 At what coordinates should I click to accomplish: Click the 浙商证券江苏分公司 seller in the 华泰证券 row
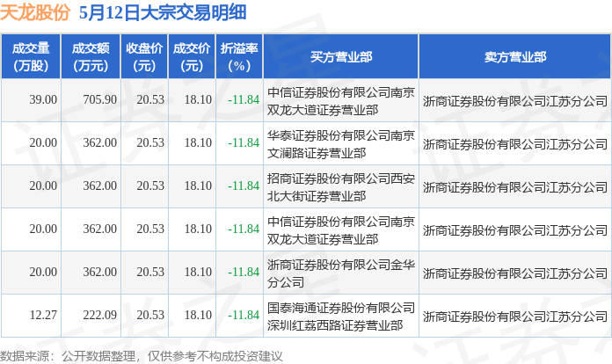click(x=514, y=144)
